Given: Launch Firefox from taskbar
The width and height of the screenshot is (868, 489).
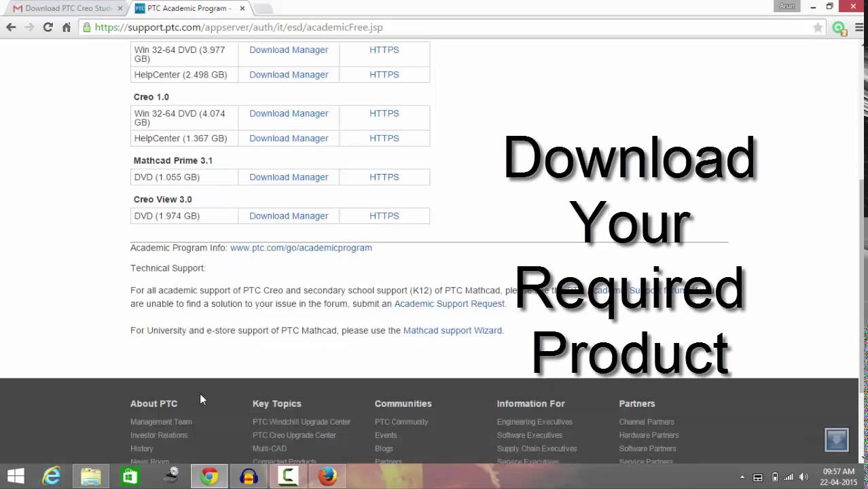Looking at the screenshot, I should click(327, 476).
